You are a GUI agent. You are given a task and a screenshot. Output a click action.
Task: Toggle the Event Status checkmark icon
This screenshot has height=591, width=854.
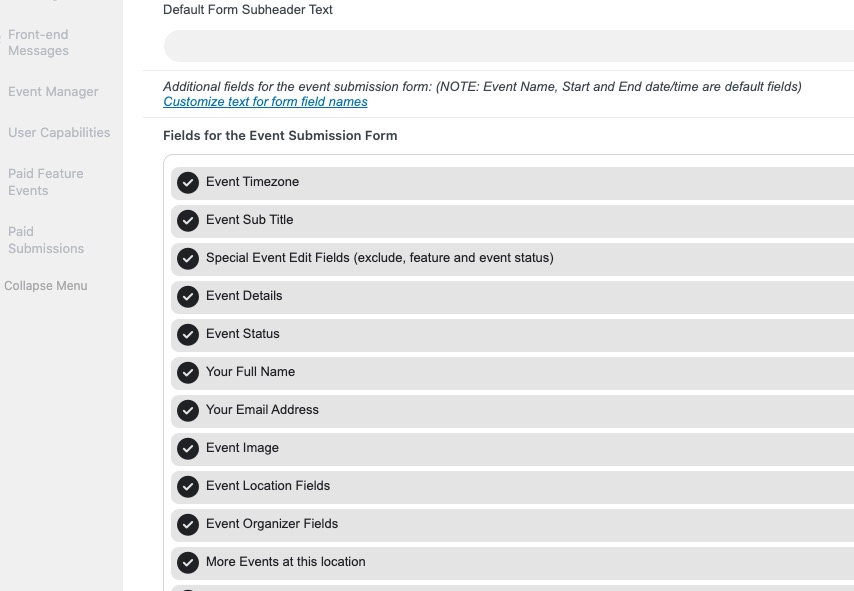(x=188, y=334)
